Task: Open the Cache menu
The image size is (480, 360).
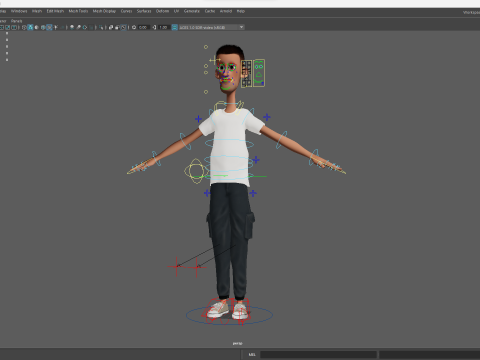Action: [x=210, y=11]
